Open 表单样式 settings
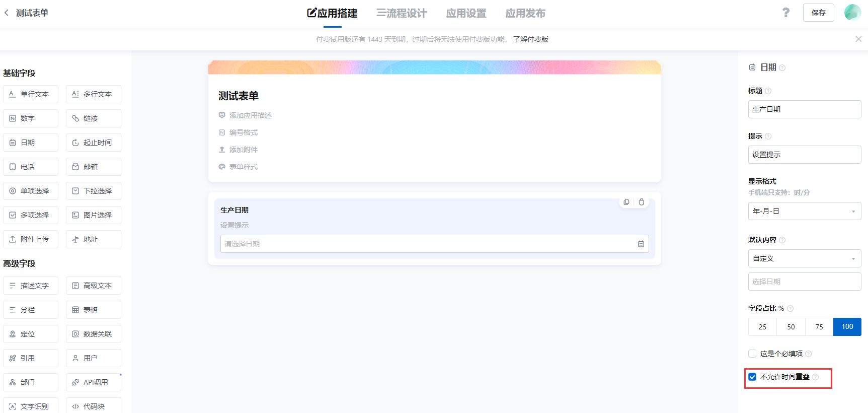 pos(238,167)
